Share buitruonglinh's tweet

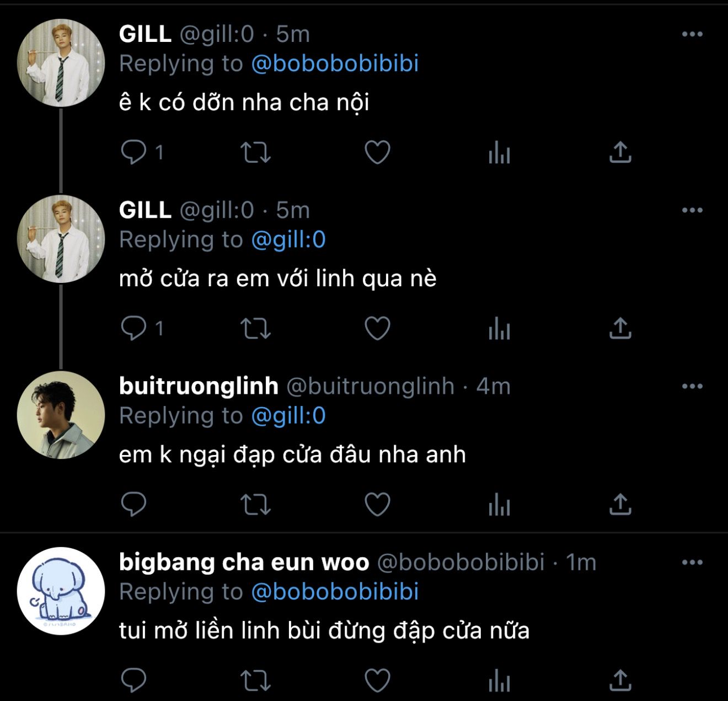point(620,504)
